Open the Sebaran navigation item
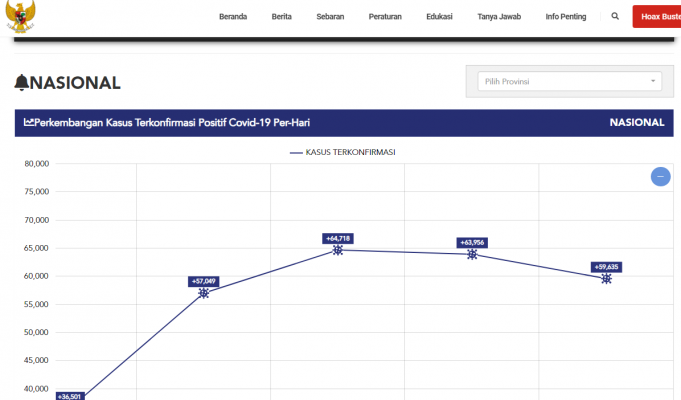This screenshot has width=681, height=400. tap(331, 17)
